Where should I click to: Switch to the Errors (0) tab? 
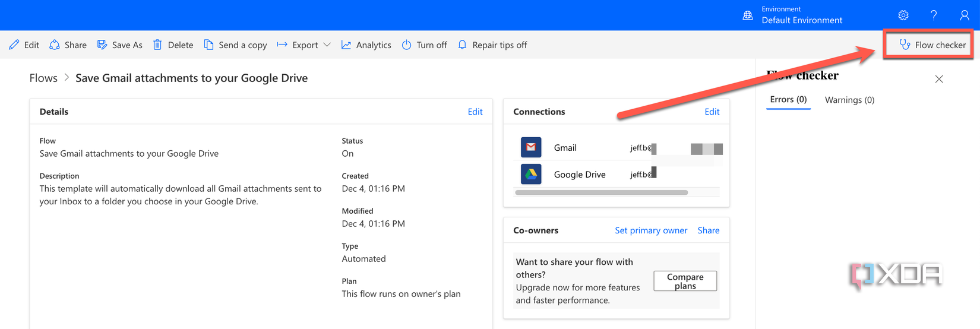[788, 100]
